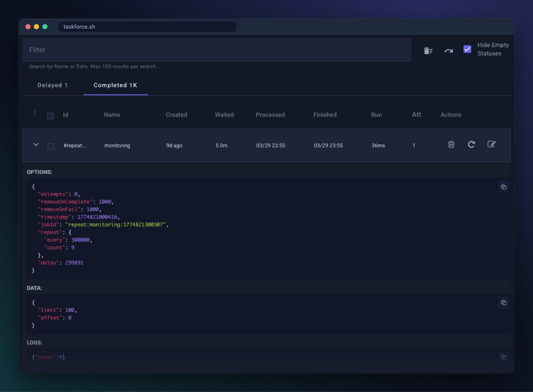Click the jobId string repeat:monitoring:1774821300307

click(115, 225)
